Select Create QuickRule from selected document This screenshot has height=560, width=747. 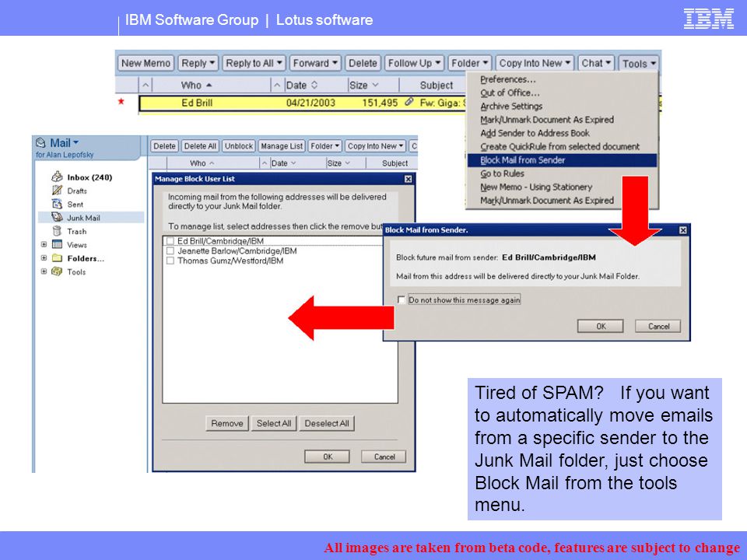(559, 147)
